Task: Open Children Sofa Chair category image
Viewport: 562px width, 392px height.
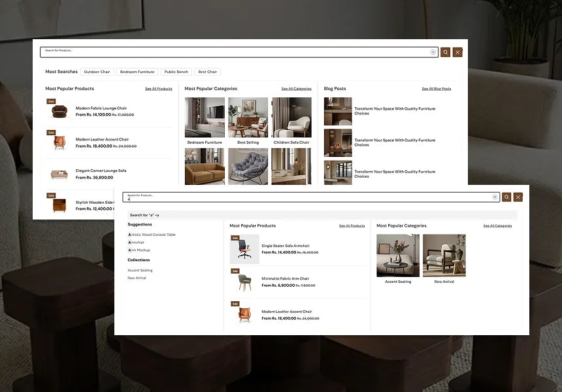Action: pos(291,117)
